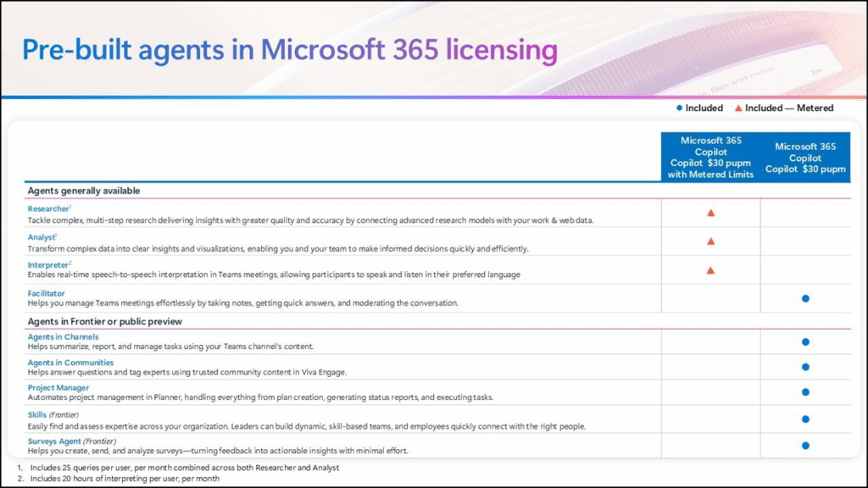This screenshot has width=868, height=488.
Task: Click the Agents in Channels link
Action: (x=63, y=337)
